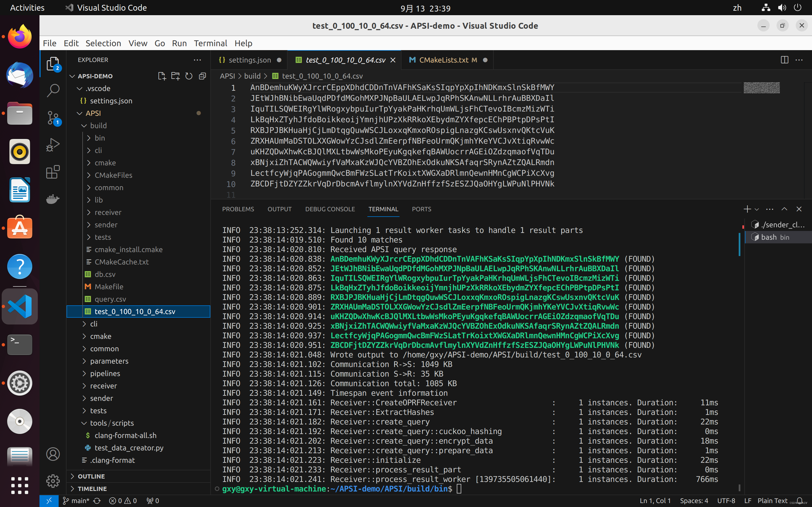The height and width of the screenshot is (507, 812).
Task: Click the main* branch indicator
Action: (x=76, y=501)
